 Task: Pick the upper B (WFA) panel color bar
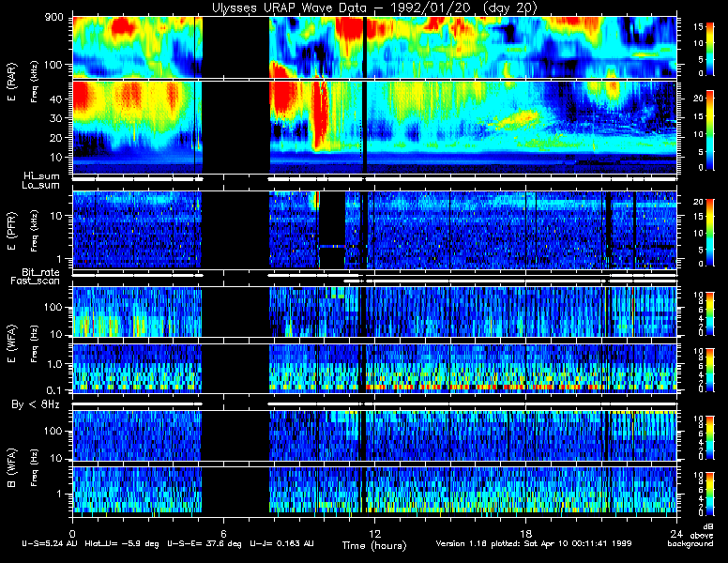pos(710,438)
